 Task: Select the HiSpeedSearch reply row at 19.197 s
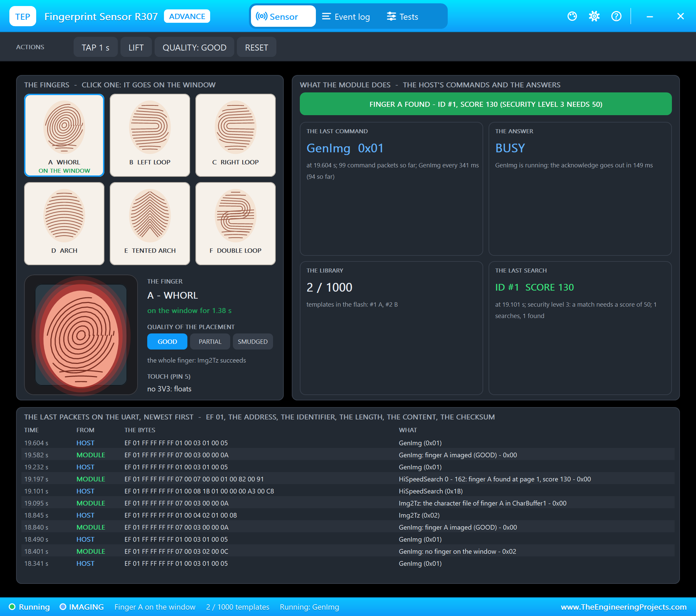(x=348, y=479)
